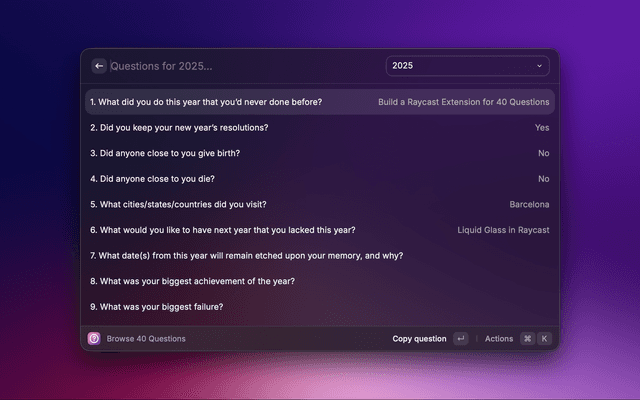Select question 3 about giving birth
640x400 pixels.
point(164,153)
